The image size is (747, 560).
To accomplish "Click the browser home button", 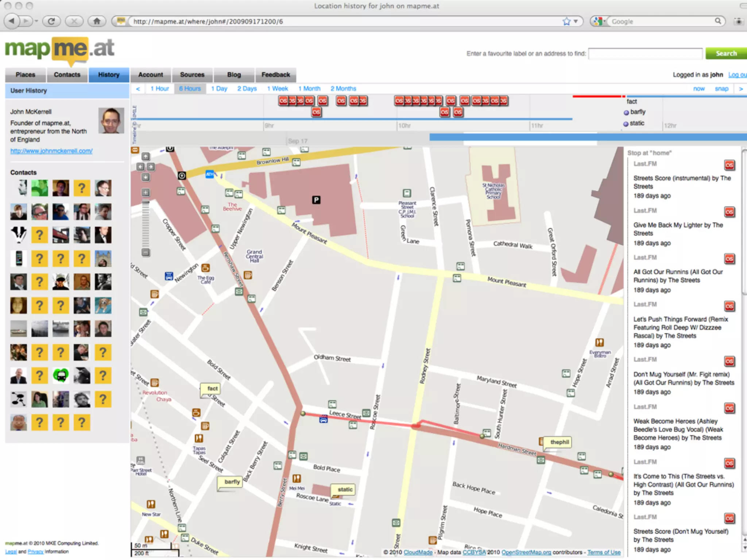I will (97, 21).
